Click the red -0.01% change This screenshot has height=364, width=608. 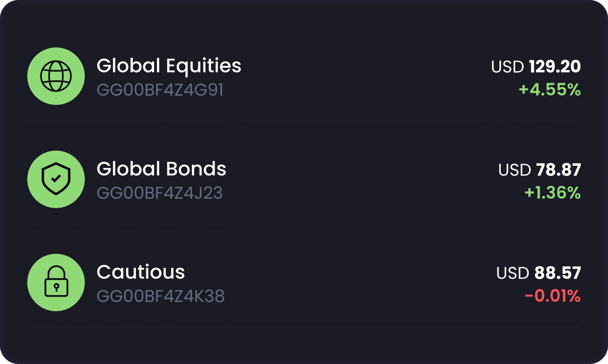552,296
